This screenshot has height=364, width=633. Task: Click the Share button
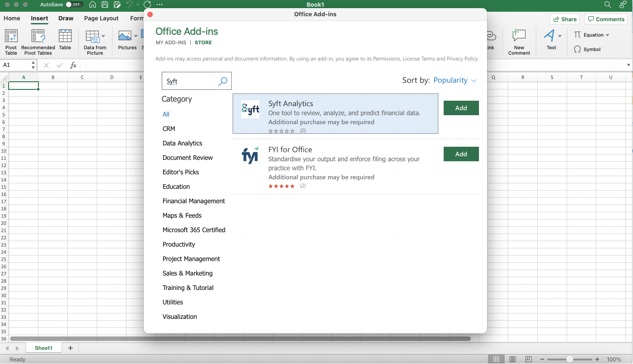click(x=564, y=19)
